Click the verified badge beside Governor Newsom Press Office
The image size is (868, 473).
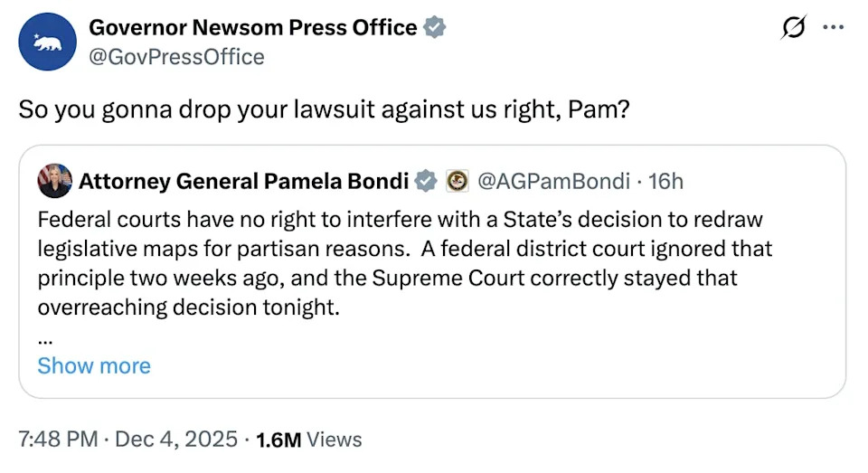point(435,28)
